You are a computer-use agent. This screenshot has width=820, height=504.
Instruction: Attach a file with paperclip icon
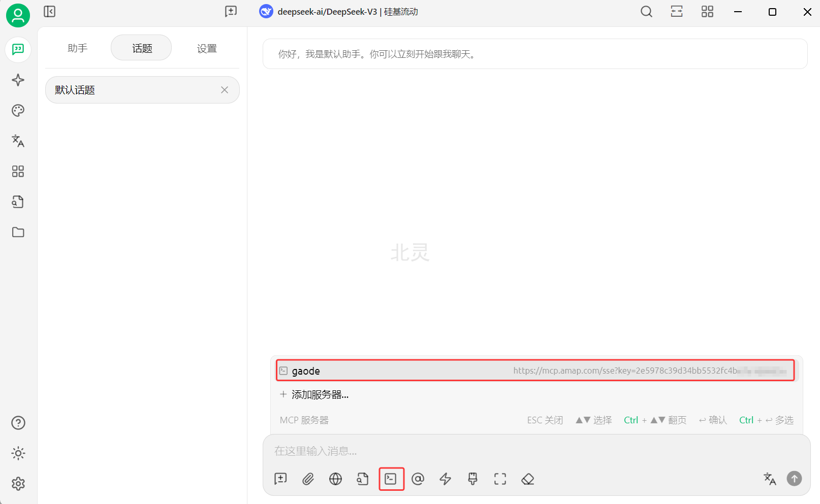pos(308,479)
